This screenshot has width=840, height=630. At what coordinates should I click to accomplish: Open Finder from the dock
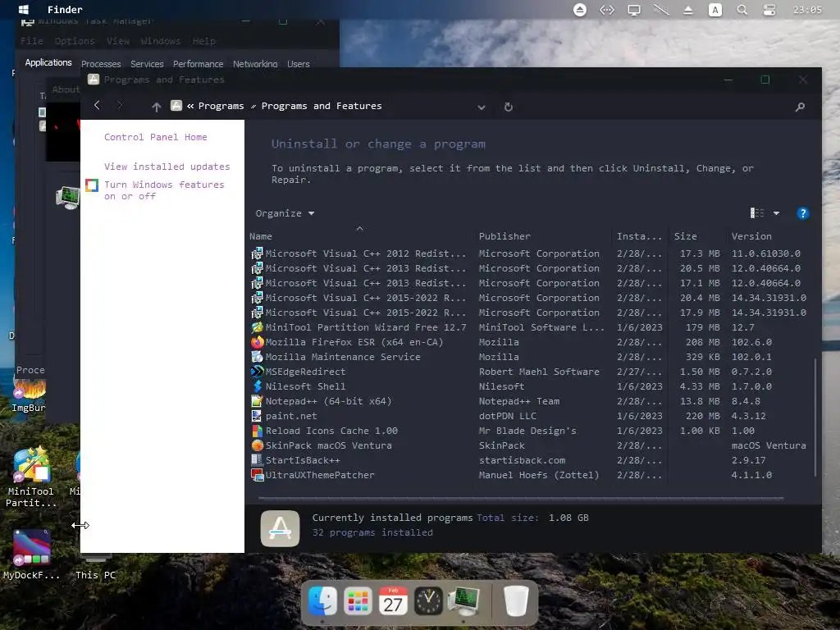coord(322,601)
